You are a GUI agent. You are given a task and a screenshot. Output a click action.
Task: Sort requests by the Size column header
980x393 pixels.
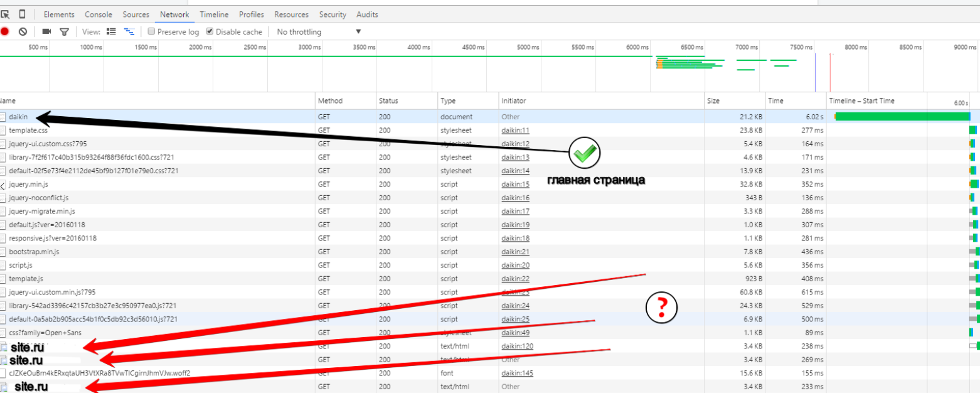coord(713,100)
